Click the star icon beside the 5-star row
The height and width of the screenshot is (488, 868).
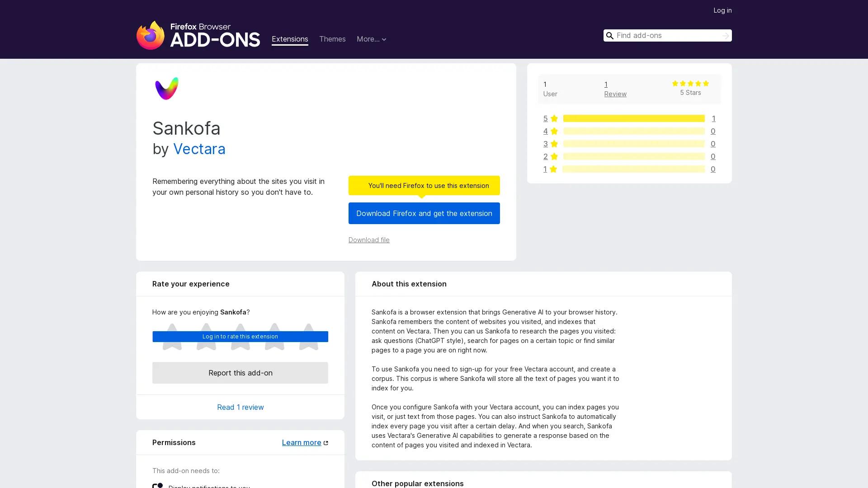[x=553, y=118]
